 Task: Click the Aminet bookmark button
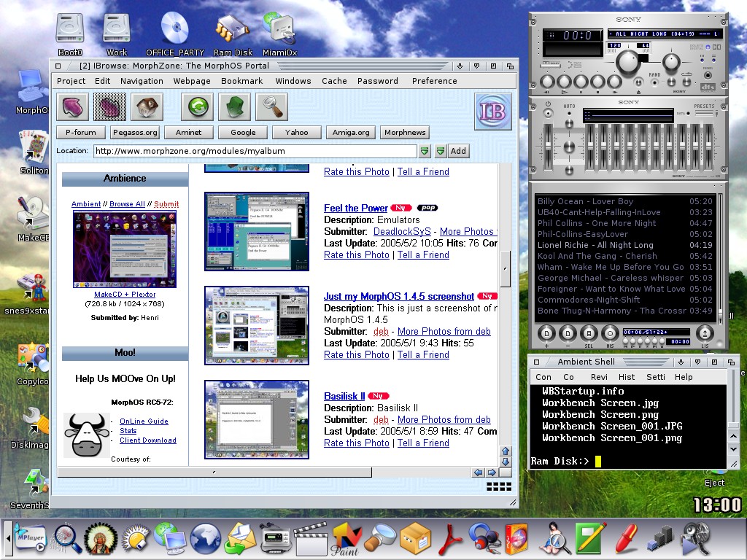tap(188, 133)
